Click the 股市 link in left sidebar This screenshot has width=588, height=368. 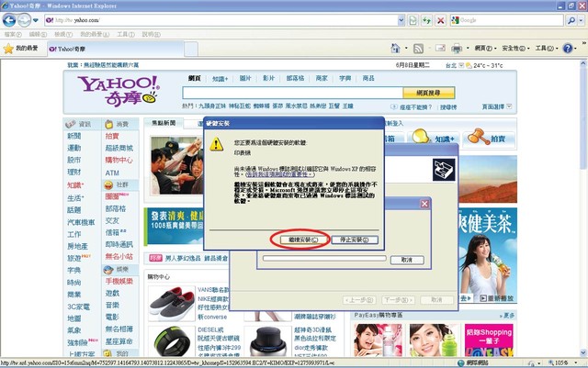coord(73,160)
